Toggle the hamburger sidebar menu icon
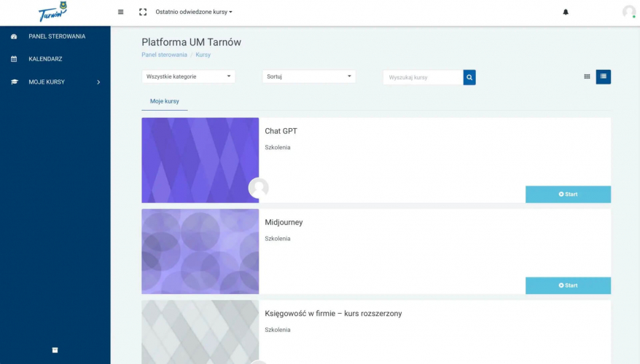The image size is (640, 364). click(120, 12)
